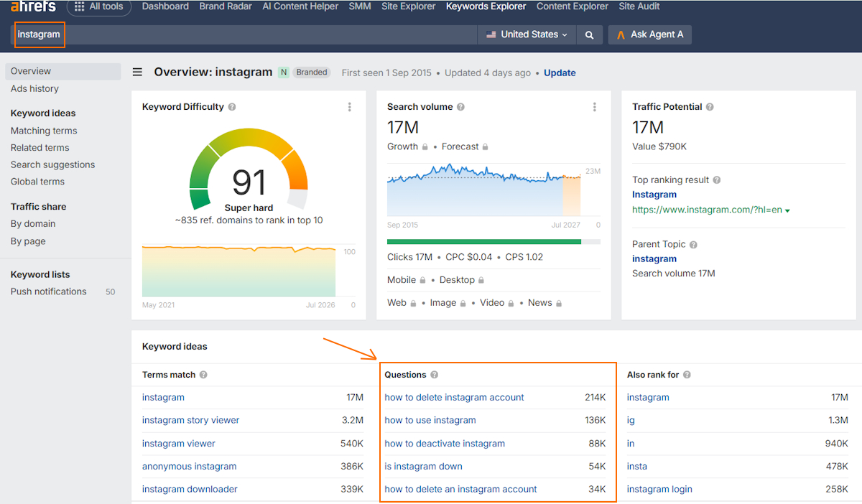Click the Branded tag badge
This screenshot has height=504, width=862.
[x=312, y=73]
